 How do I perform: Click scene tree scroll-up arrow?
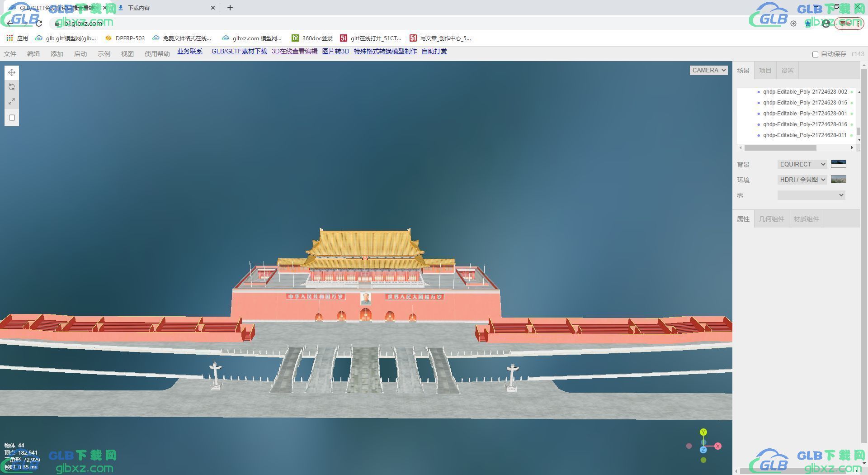coord(859,92)
